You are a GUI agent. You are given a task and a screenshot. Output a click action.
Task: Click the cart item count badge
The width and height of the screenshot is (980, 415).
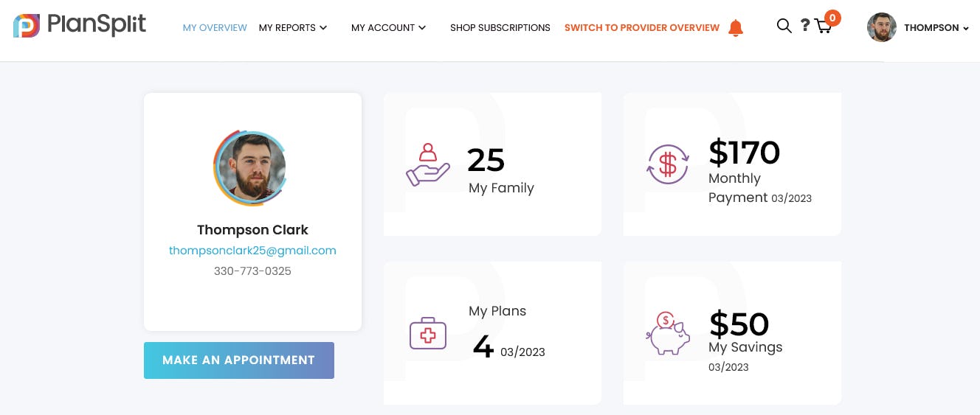point(832,18)
